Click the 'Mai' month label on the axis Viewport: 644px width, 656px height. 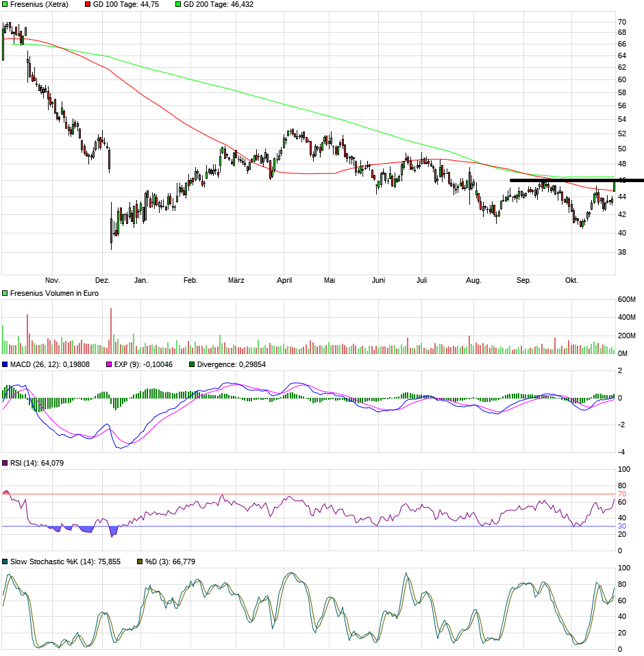pyautogui.click(x=330, y=280)
